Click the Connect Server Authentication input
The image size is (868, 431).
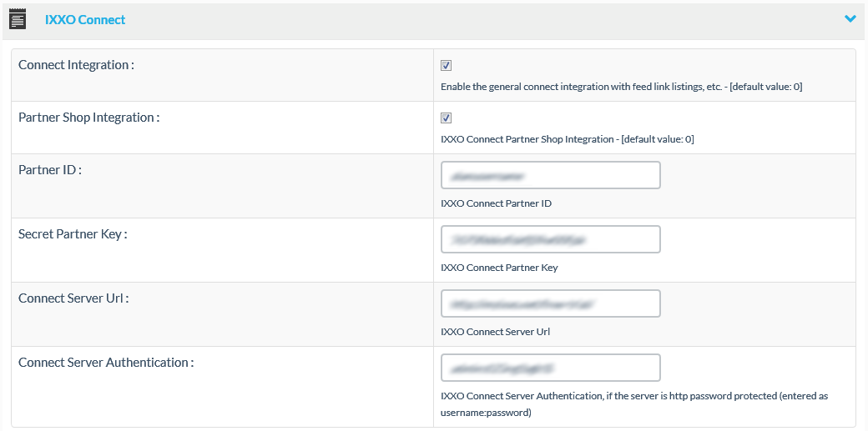[x=550, y=368]
